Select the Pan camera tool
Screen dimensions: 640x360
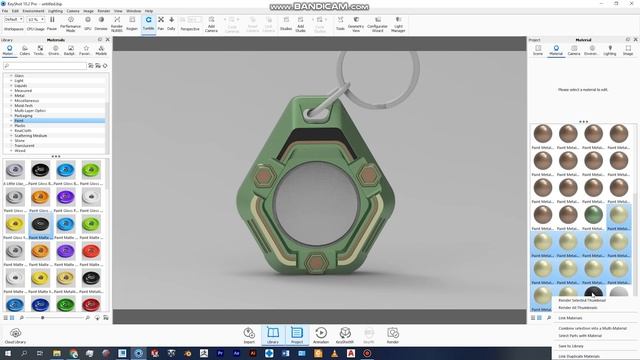161,24
